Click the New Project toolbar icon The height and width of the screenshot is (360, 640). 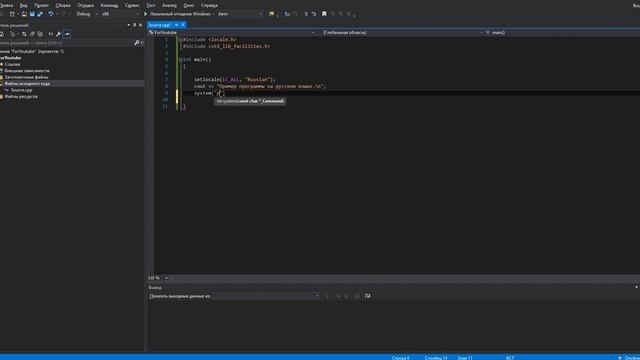point(12,14)
